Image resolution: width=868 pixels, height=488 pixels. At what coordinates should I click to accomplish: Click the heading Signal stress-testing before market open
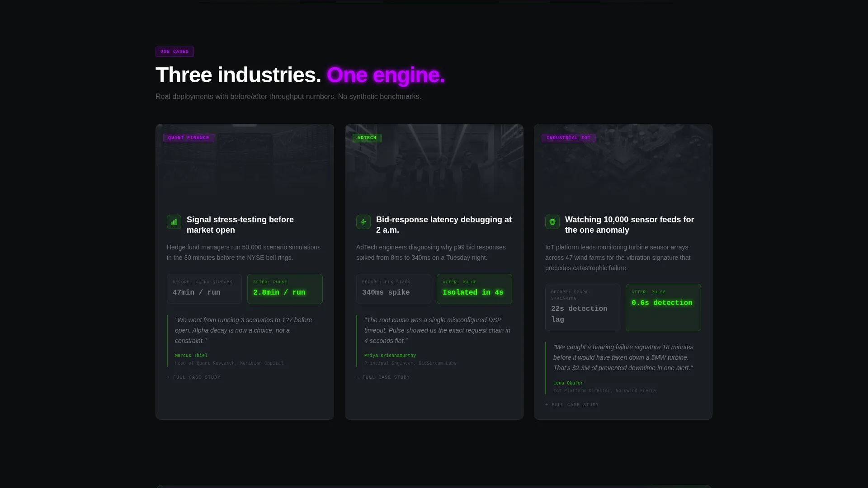click(x=240, y=225)
